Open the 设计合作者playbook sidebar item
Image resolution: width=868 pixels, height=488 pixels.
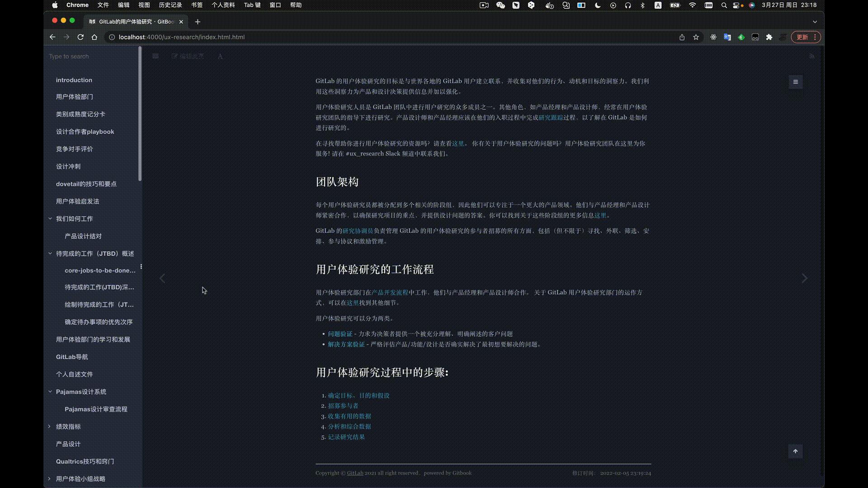click(x=85, y=132)
